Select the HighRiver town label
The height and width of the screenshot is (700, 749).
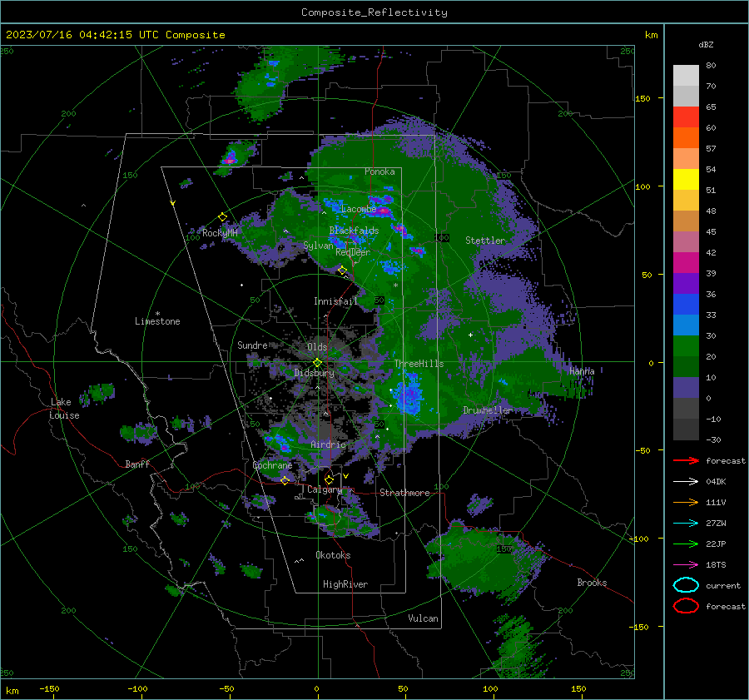coord(345,584)
